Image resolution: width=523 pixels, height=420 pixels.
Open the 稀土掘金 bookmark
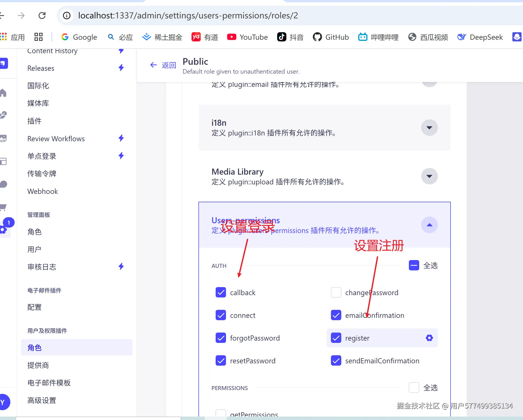(162, 37)
